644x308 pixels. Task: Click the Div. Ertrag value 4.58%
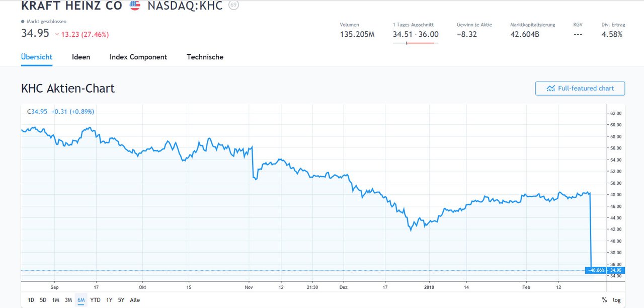coord(612,34)
